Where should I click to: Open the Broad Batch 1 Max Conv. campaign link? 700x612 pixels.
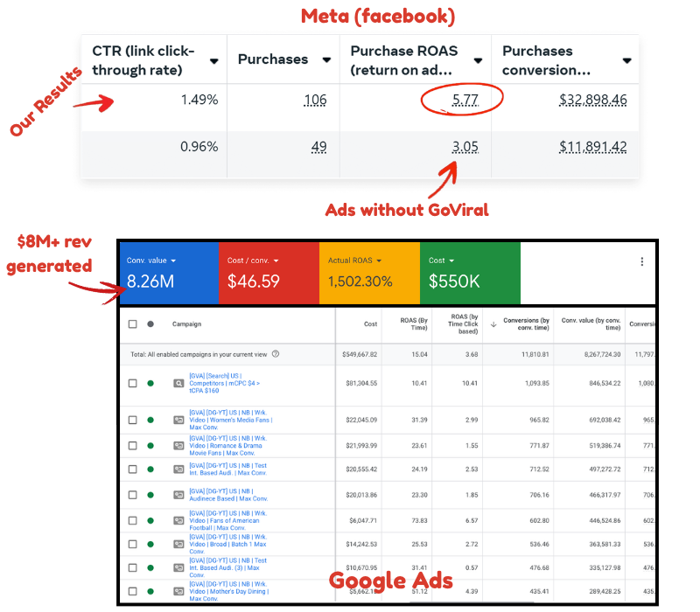pyautogui.click(x=228, y=544)
